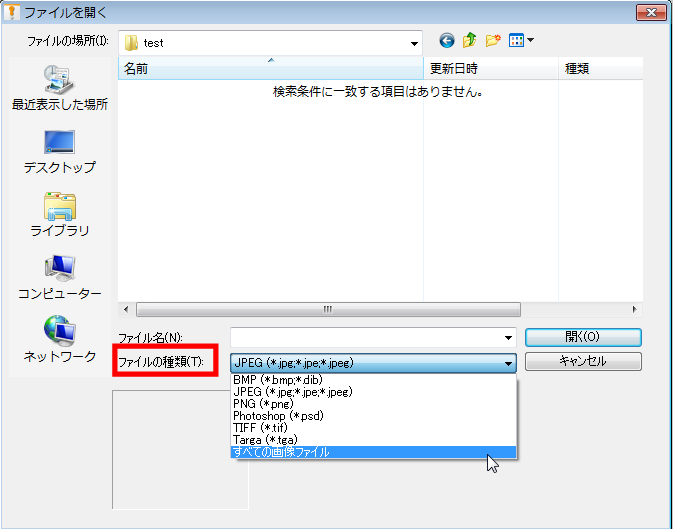Choose すべての画像ファイル from the list
The image size is (673, 529).
point(373,452)
